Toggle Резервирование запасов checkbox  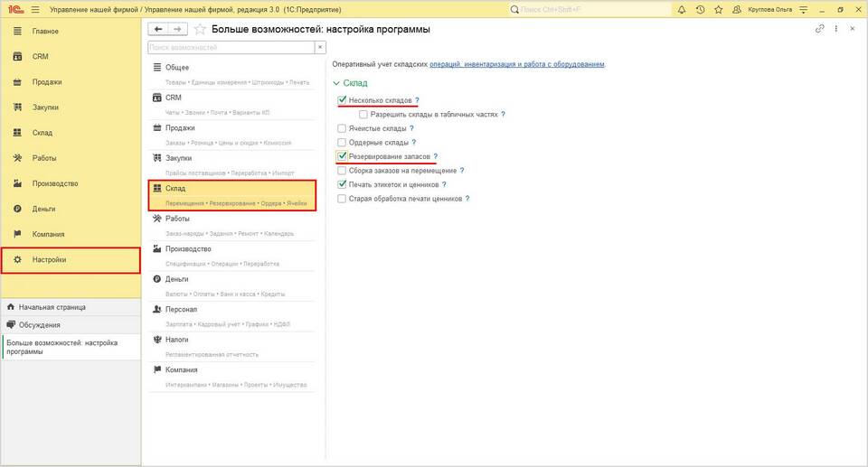[342, 156]
